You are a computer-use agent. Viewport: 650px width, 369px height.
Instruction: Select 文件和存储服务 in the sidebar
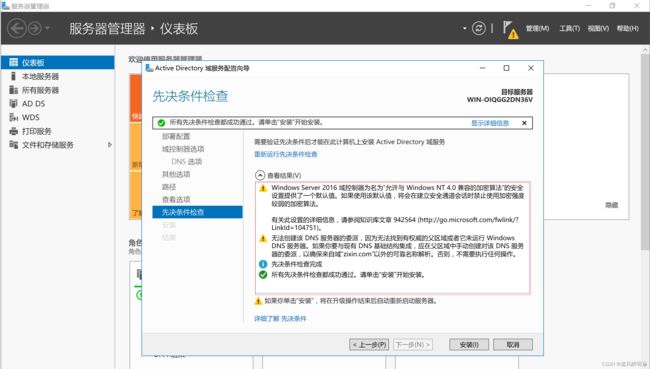[58, 145]
